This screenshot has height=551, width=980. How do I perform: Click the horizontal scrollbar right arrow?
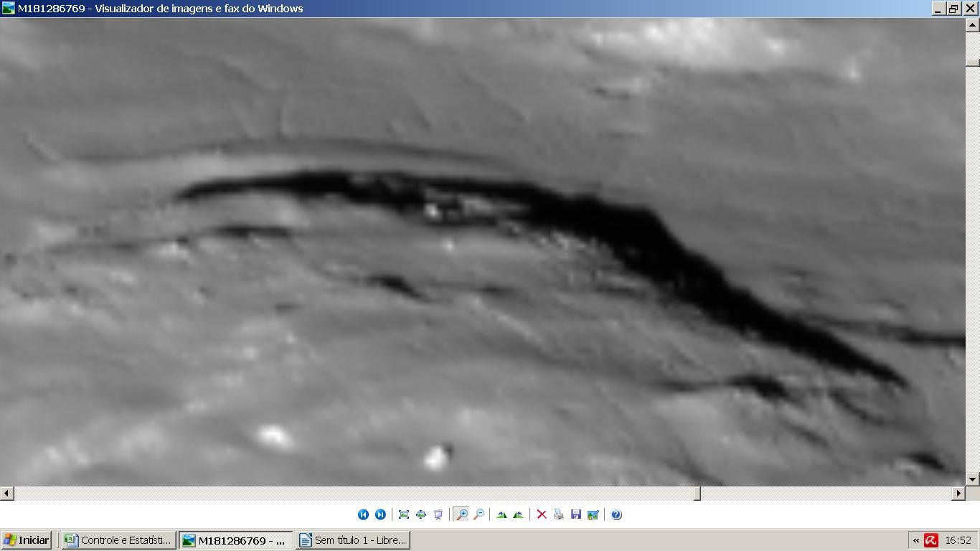[958, 494]
